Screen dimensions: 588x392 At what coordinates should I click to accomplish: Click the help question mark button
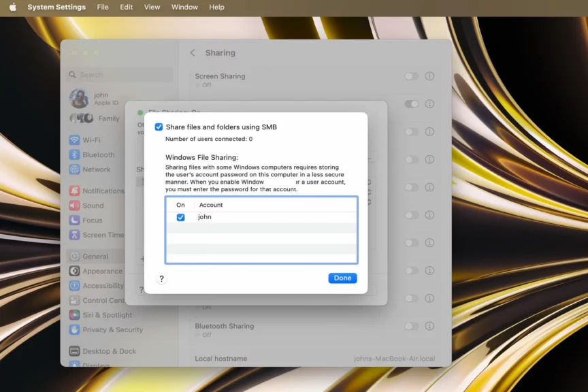(162, 278)
